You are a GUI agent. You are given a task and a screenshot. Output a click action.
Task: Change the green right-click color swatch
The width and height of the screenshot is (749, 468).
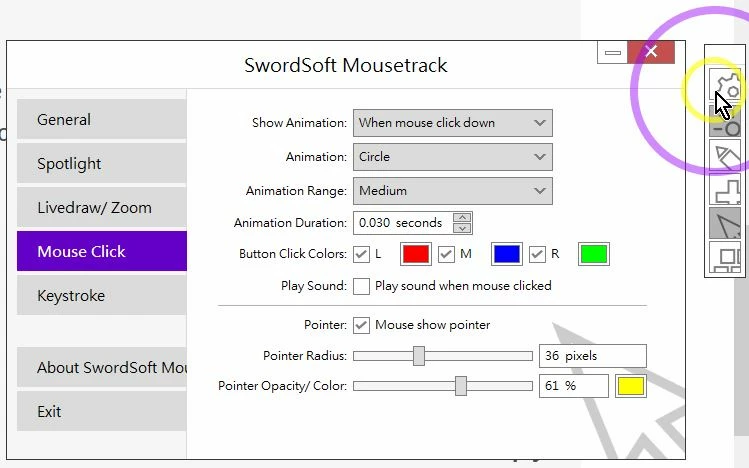point(594,254)
